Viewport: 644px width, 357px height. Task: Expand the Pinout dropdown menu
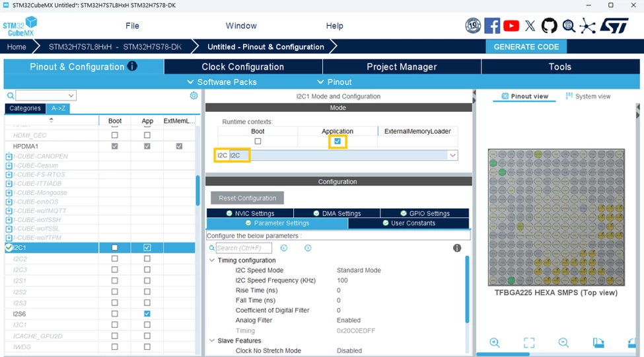click(x=334, y=82)
